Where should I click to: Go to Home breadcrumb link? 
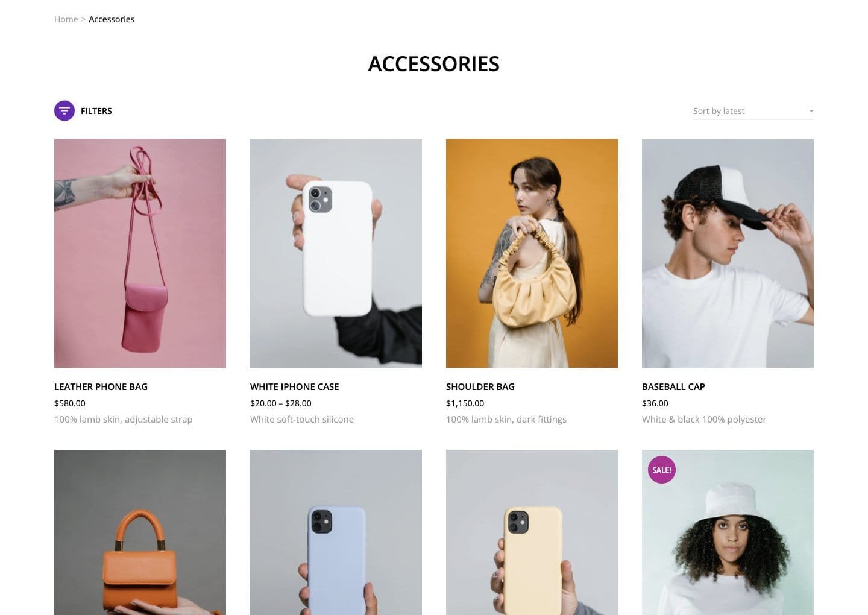click(x=66, y=19)
